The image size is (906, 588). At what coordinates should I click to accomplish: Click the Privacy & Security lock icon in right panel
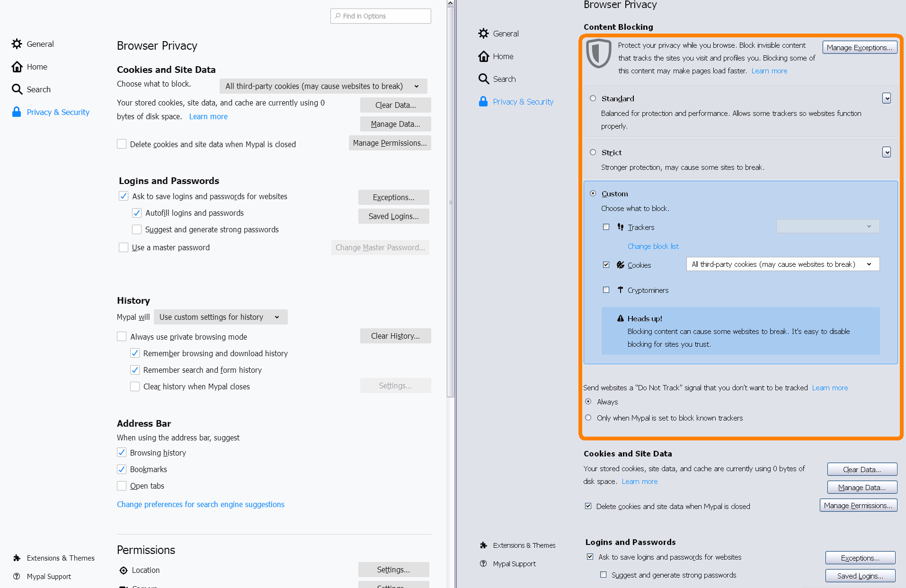coord(483,102)
